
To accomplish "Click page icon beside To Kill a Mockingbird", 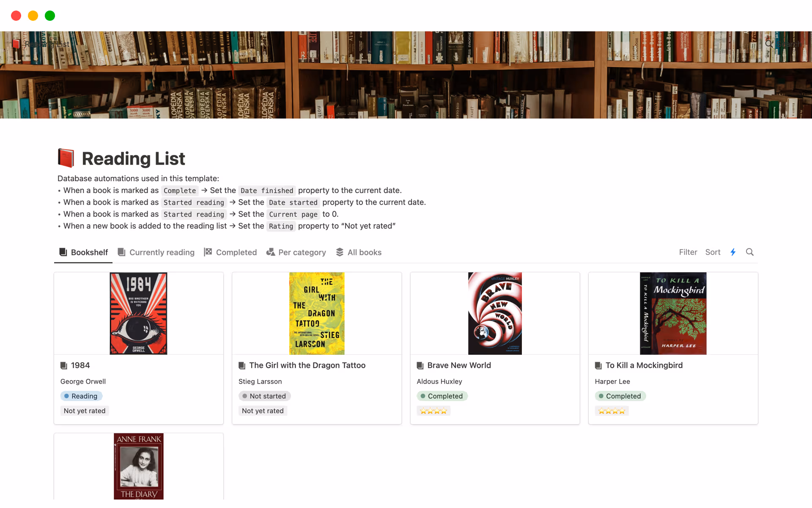I will [598, 365].
